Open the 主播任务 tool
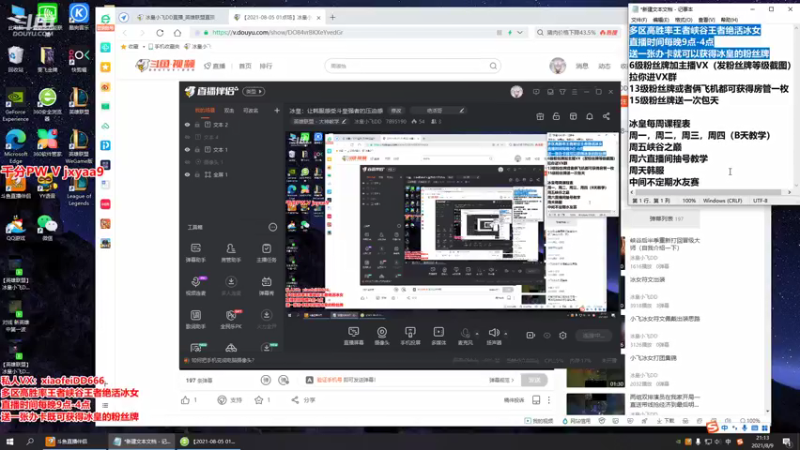The image size is (800, 450). click(x=266, y=253)
